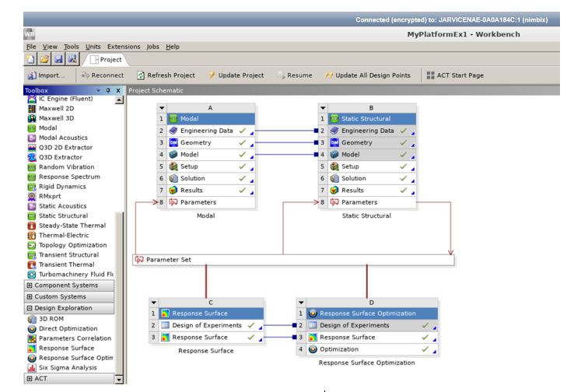
Task: Open system B dropdown arrow
Action: [323, 108]
